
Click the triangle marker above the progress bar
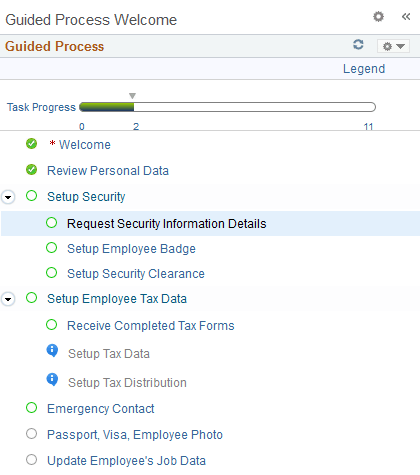tap(132, 96)
